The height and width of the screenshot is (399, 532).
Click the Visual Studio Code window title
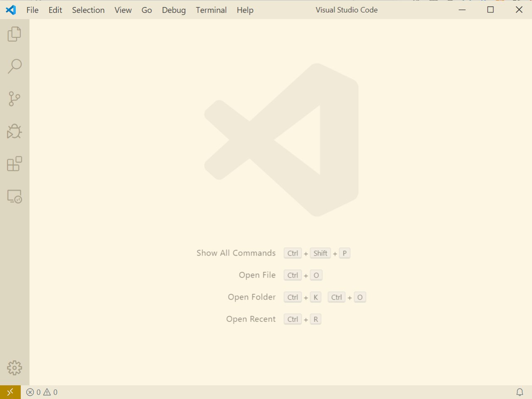pos(347,10)
